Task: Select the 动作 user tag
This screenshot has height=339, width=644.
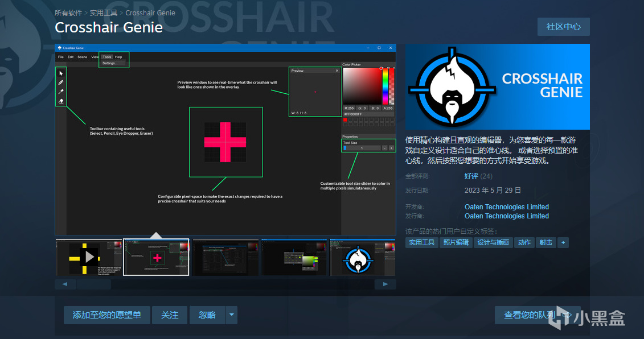Action: (x=524, y=242)
